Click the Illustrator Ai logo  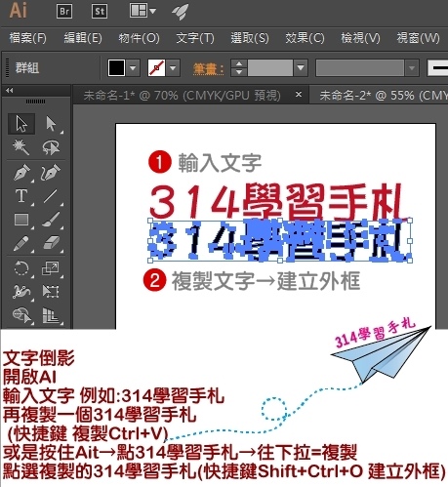[x=19, y=11]
